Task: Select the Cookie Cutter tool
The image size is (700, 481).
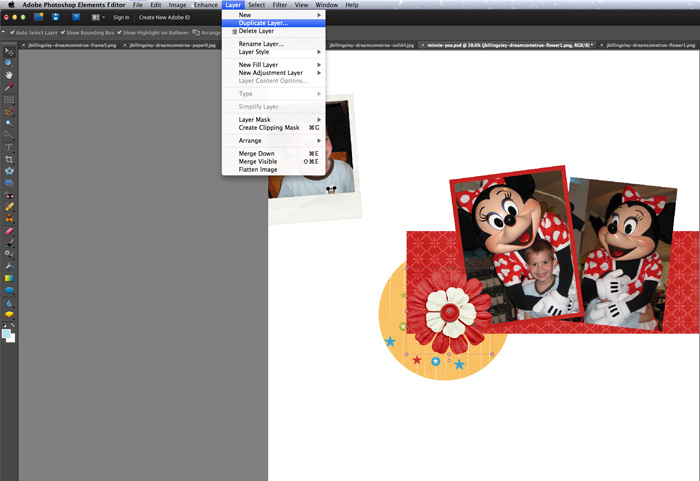Action: (x=9, y=171)
